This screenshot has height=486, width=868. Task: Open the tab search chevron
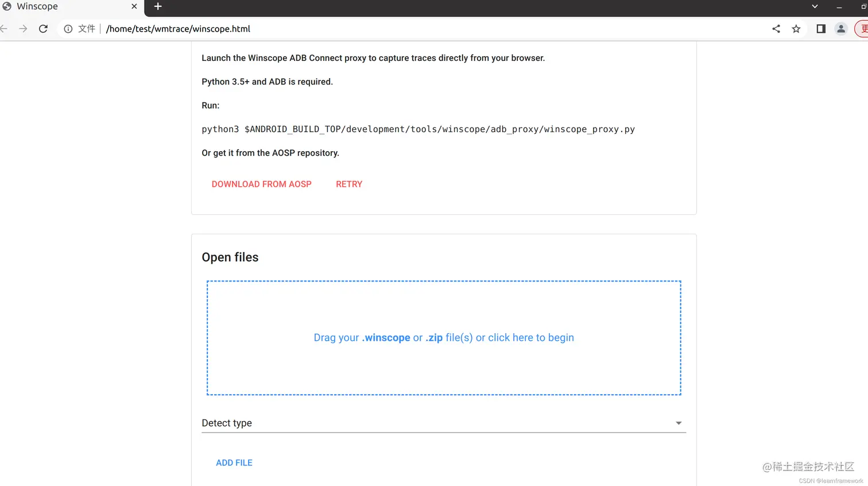pos(815,6)
